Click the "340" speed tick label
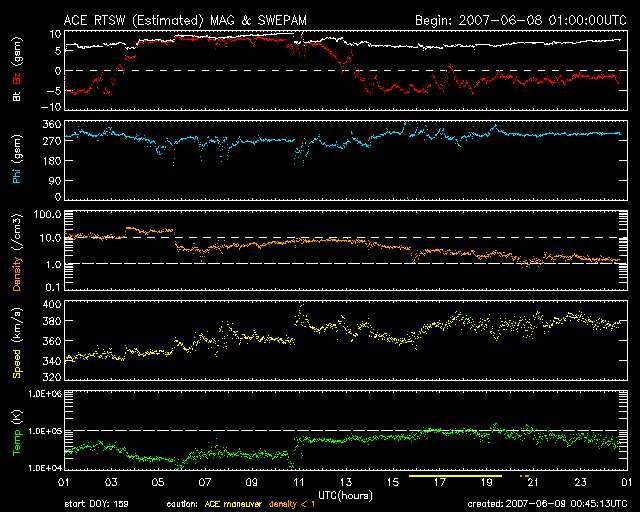The height and width of the screenshot is (512, 640). [52, 361]
